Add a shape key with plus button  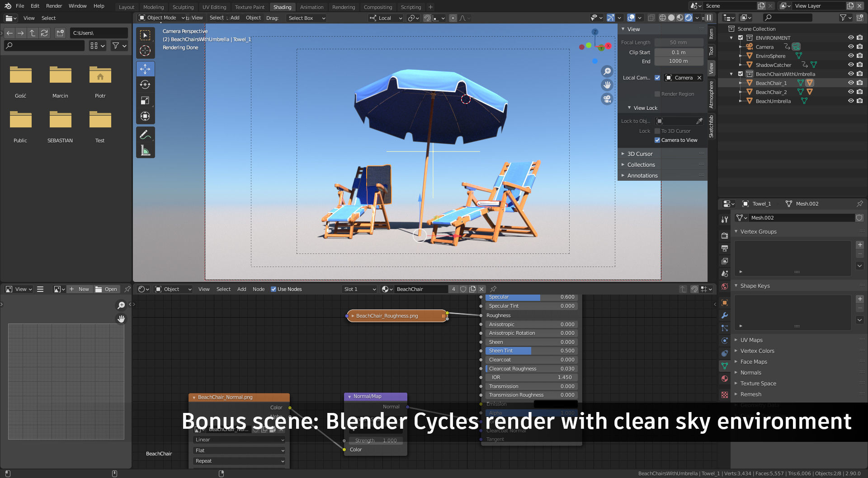click(860, 299)
